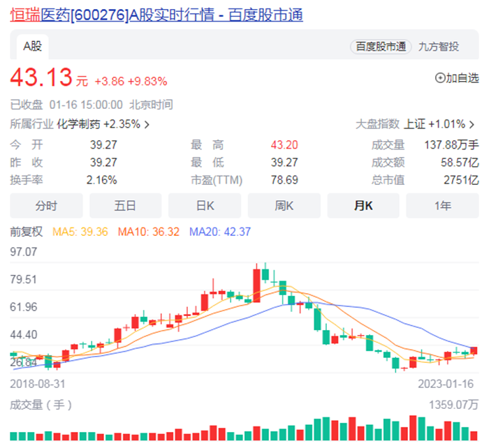
Task: Select the 1年 chart tab
Action: [x=442, y=206]
